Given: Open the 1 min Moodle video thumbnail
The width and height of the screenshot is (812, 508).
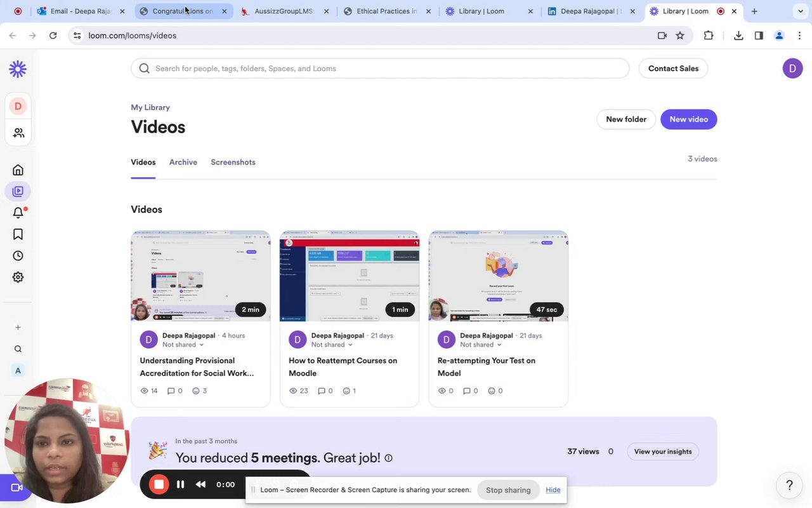Looking at the screenshot, I should tap(350, 276).
